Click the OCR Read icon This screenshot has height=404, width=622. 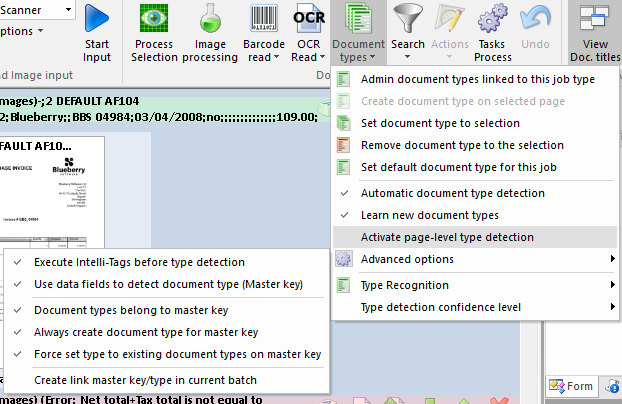click(x=308, y=21)
